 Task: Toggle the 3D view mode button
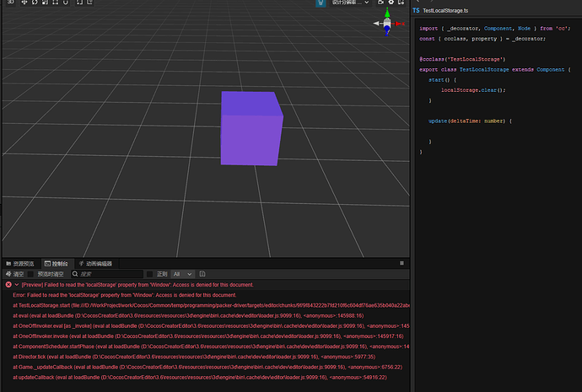10,3
